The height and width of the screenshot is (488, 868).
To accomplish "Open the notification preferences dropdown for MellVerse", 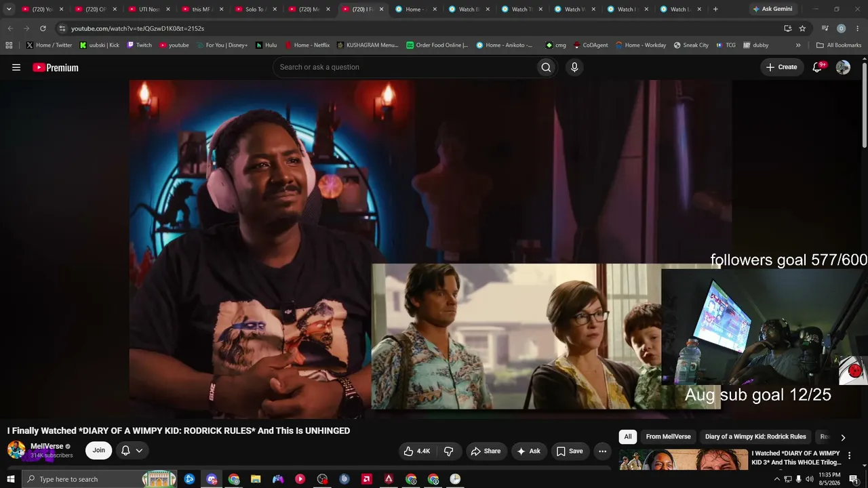I will [132, 451].
